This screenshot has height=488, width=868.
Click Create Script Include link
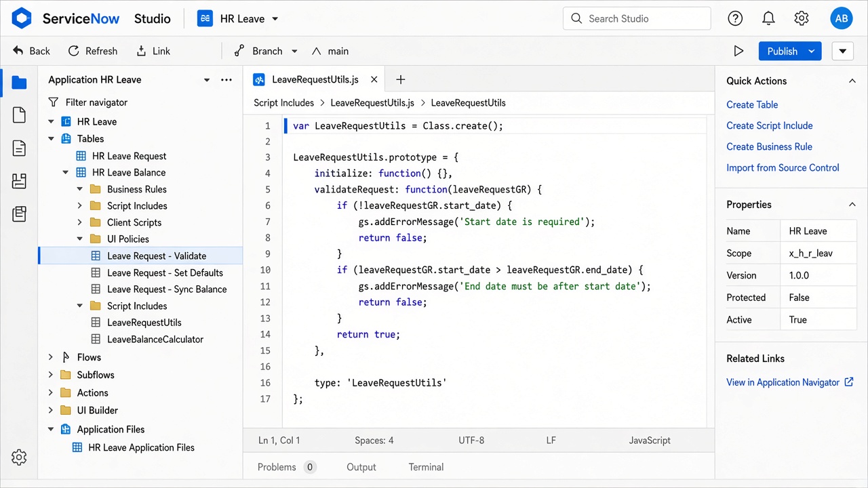coord(769,125)
